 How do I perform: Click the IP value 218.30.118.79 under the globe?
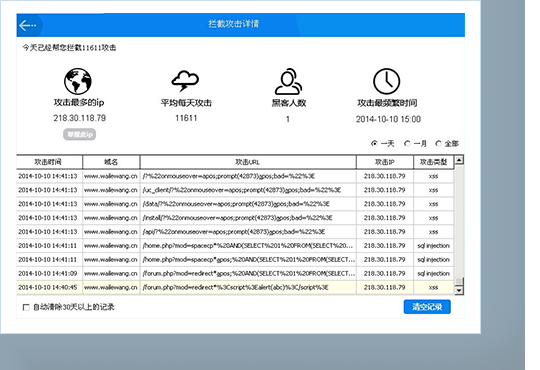click(x=80, y=118)
